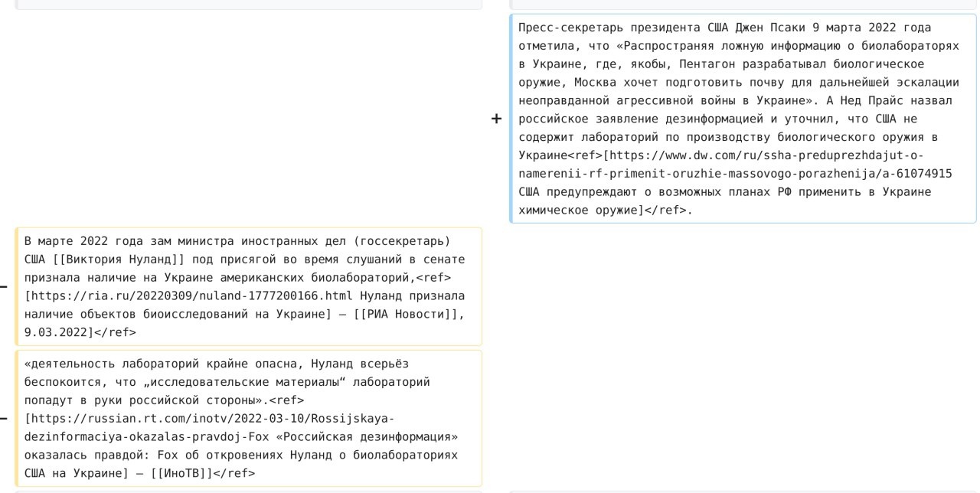Click the word «дезинформацией» in the added paragraph
This screenshot has height=493, width=980.
(715, 119)
